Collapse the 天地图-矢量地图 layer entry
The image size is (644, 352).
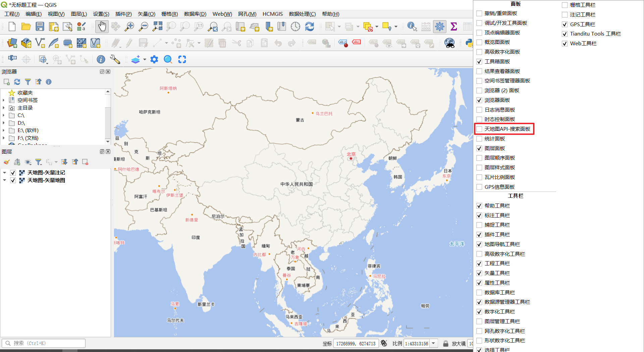coord(4,180)
